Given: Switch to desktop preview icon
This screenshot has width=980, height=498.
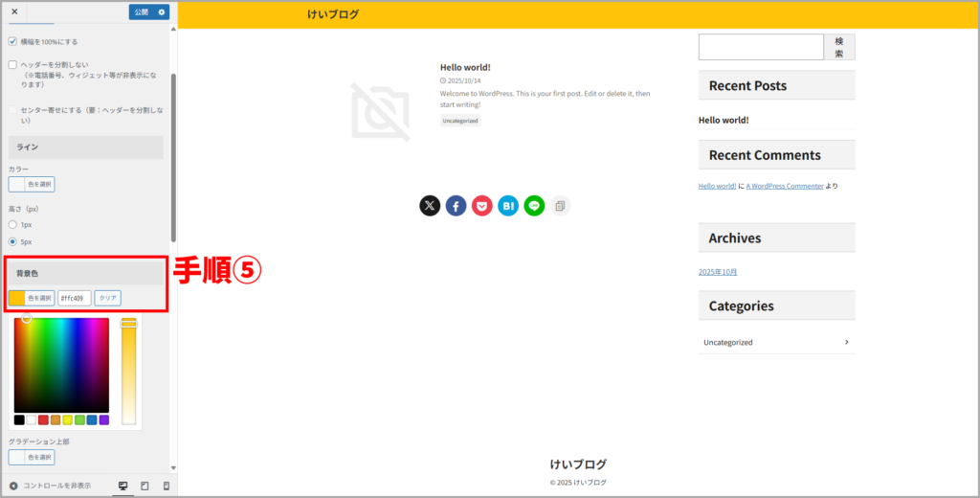Looking at the screenshot, I should [x=122, y=486].
